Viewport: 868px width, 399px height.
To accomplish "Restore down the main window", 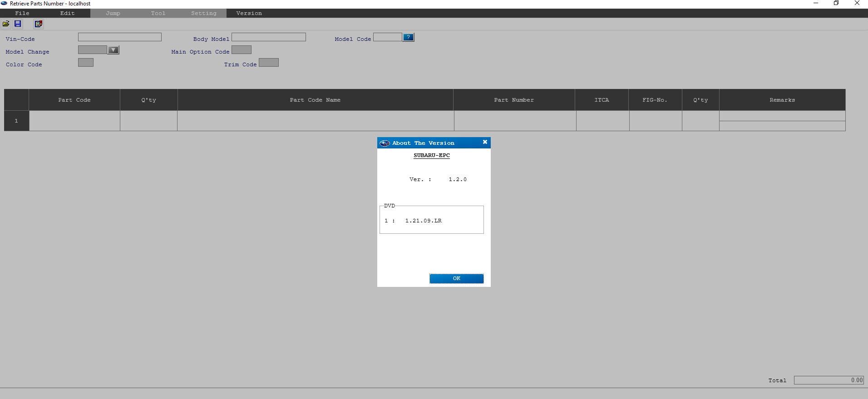I will 836,3.
